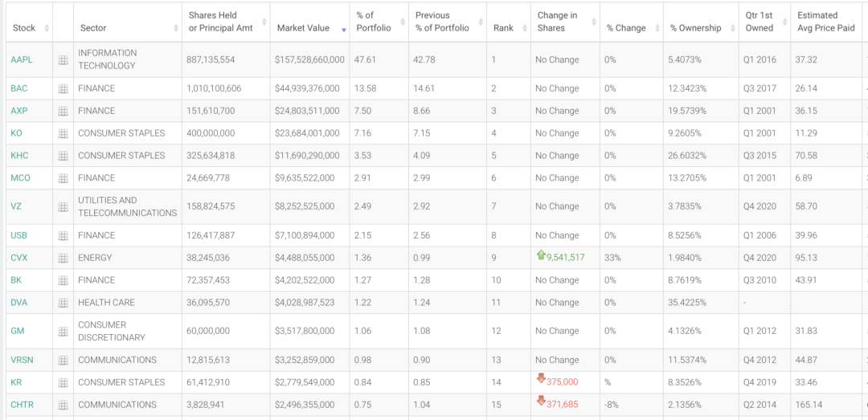Sort by Shares Held or Principal Amt
The width and height of the screenshot is (868, 420).
click(219, 22)
